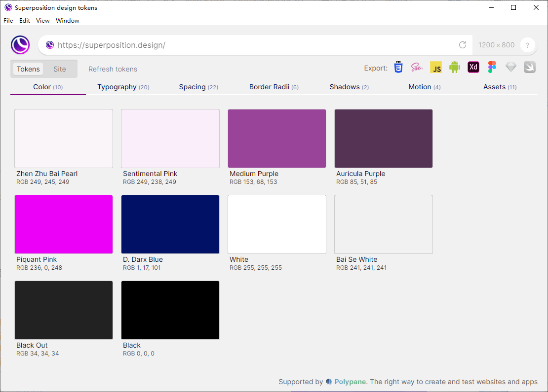Switch to the Site view

[x=60, y=69]
